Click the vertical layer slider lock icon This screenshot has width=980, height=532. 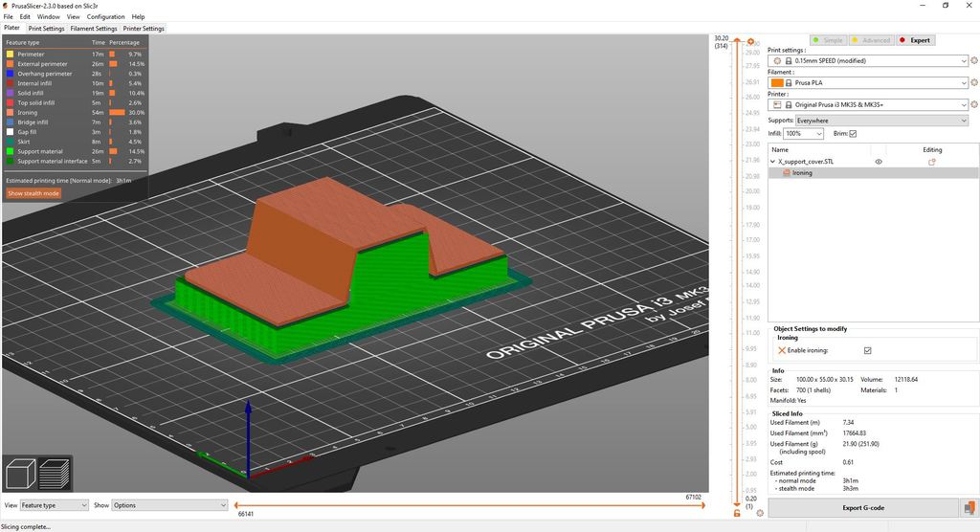[x=736, y=513]
